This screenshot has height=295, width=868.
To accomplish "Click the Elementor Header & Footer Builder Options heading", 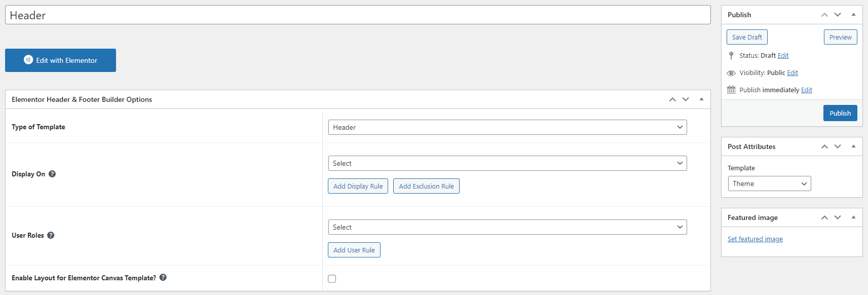I will [x=82, y=99].
